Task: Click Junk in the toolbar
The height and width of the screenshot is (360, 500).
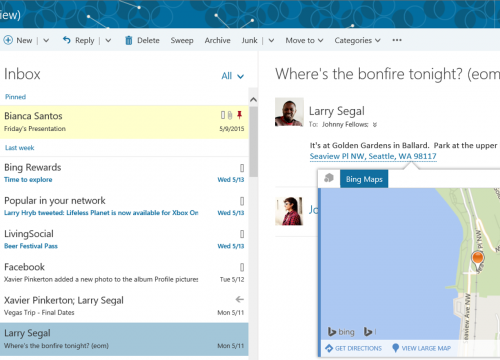Action: [x=249, y=40]
